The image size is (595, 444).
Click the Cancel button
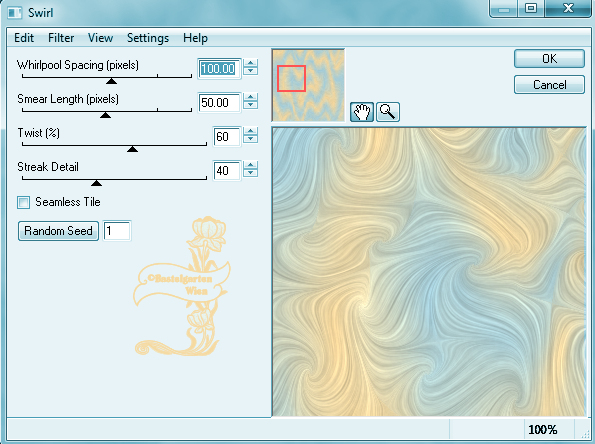point(549,84)
